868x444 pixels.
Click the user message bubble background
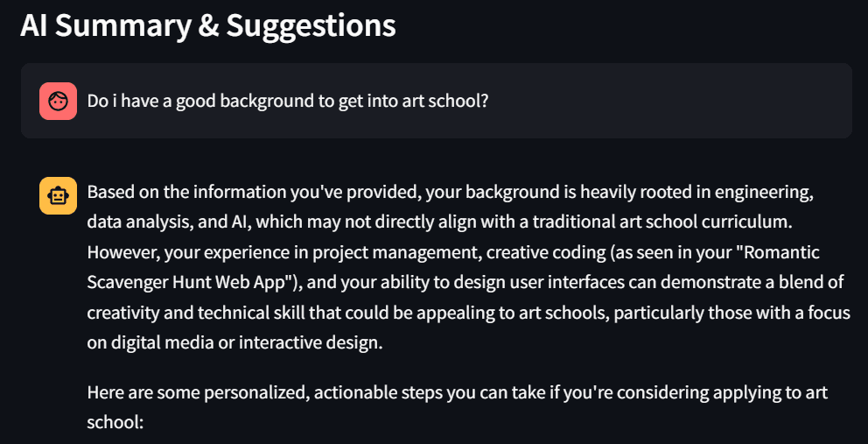click(x=437, y=101)
